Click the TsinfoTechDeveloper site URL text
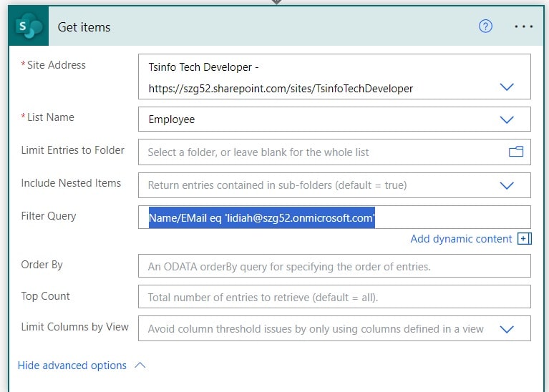The image size is (549, 392). coord(281,89)
